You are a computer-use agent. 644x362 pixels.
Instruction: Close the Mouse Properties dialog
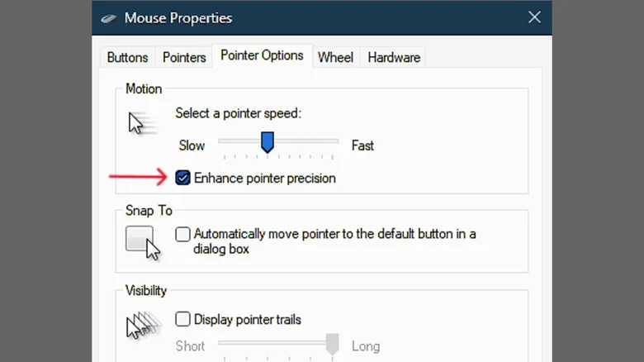click(534, 17)
